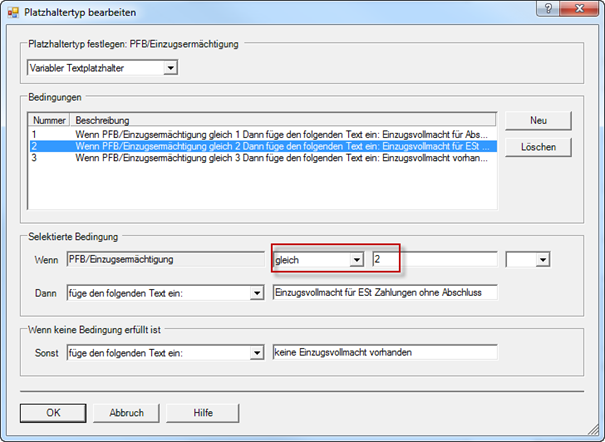Click the PFB/Einzugsermächtigung Wenn field
Image resolution: width=605 pixels, height=442 pixels.
click(166, 260)
